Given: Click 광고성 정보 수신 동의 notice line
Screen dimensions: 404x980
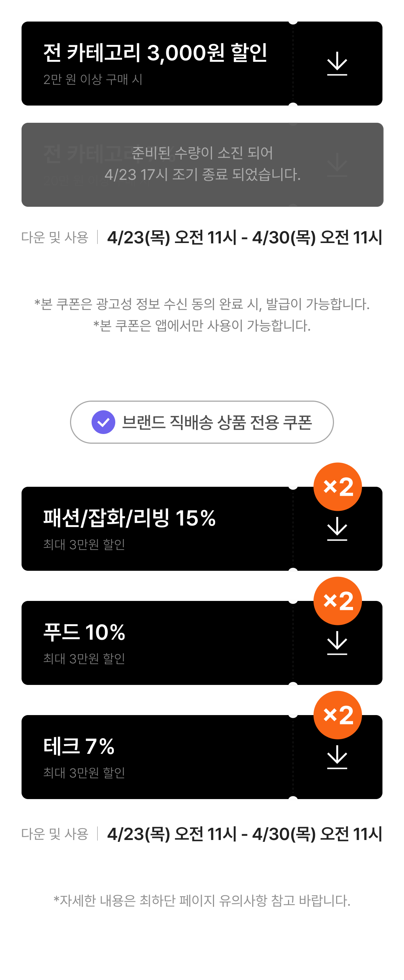Looking at the screenshot, I should pyautogui.click(x=202, y=304).
